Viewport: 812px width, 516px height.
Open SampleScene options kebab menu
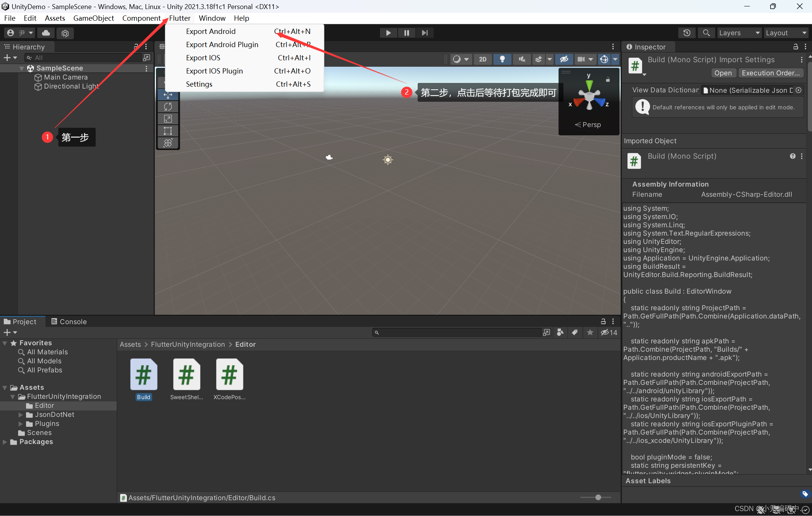pos(146,68)
